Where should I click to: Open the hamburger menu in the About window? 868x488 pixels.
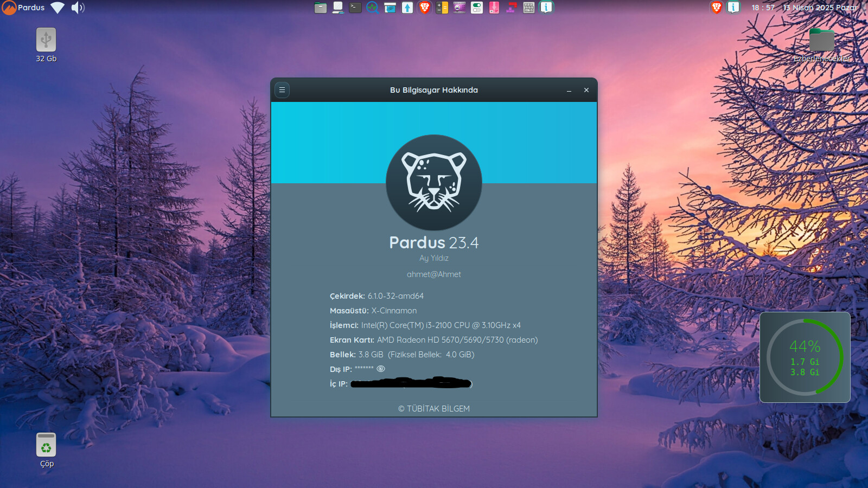point(282,90)
